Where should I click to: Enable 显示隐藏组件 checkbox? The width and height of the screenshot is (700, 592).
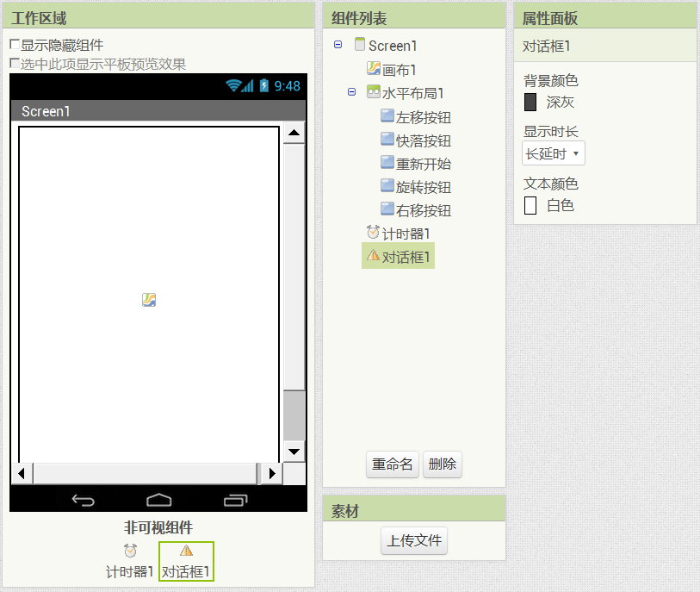click(15, 45)
